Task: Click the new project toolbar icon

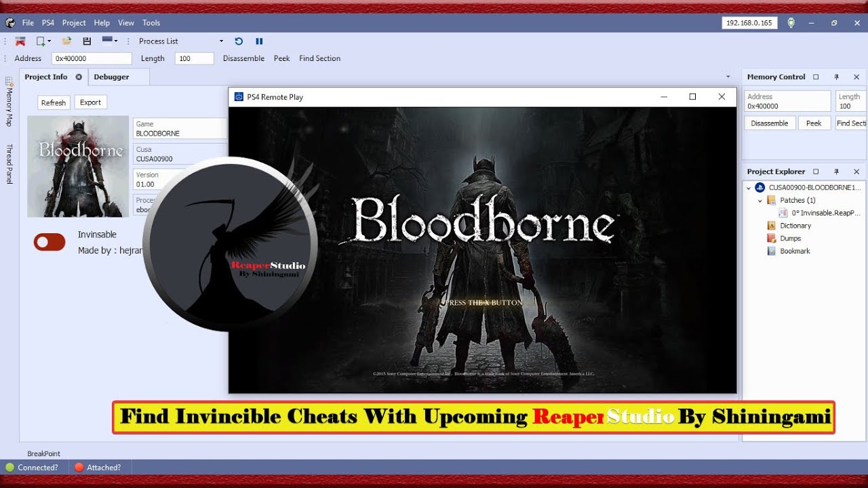Action: click(41, 41)
